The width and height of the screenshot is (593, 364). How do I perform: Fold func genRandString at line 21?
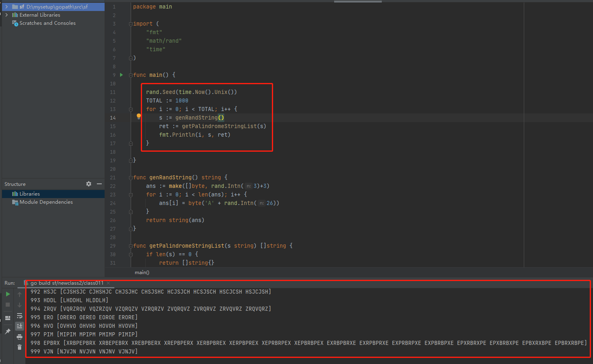click(131, 178)
